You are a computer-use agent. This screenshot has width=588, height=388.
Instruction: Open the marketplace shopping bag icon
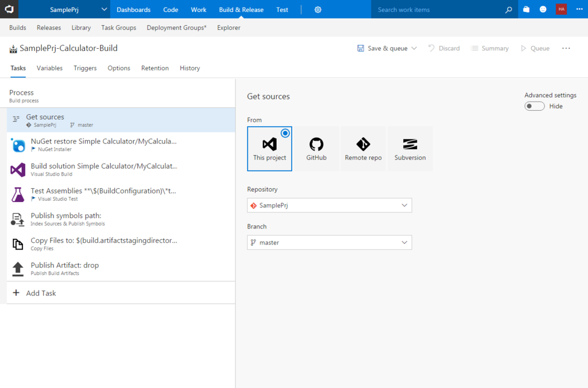526,9
